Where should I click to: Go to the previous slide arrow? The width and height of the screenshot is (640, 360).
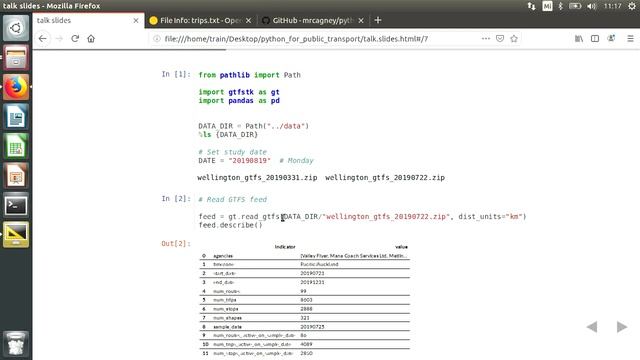pos(592,327)
